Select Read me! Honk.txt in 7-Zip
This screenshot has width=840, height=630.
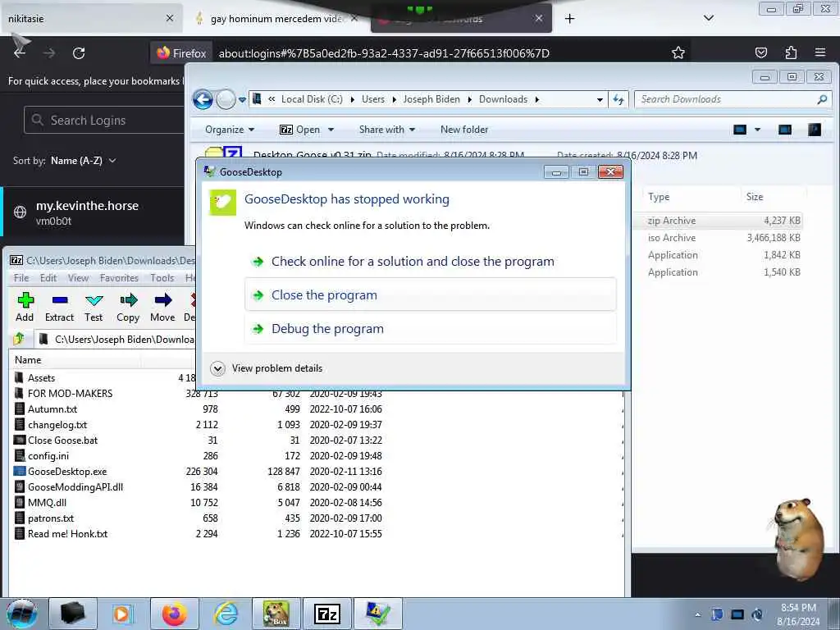(x=67, y=534)
